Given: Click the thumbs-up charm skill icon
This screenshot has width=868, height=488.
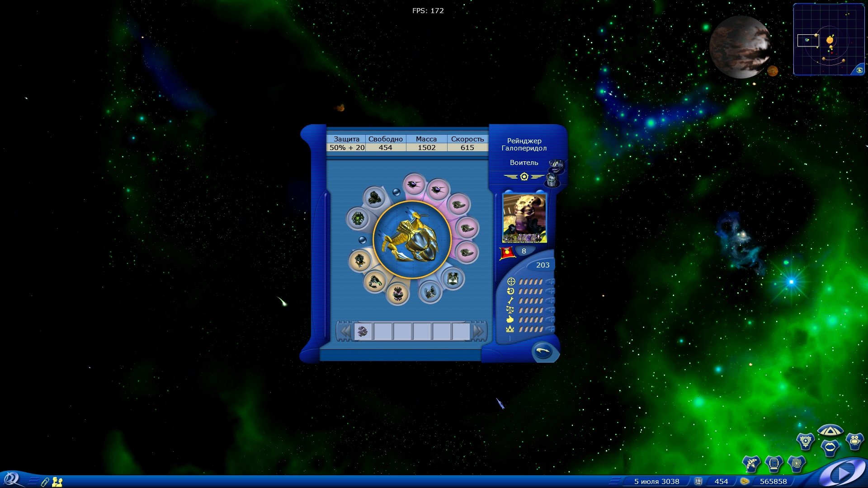Looking at the screenshot, I should tap(510, 319).
